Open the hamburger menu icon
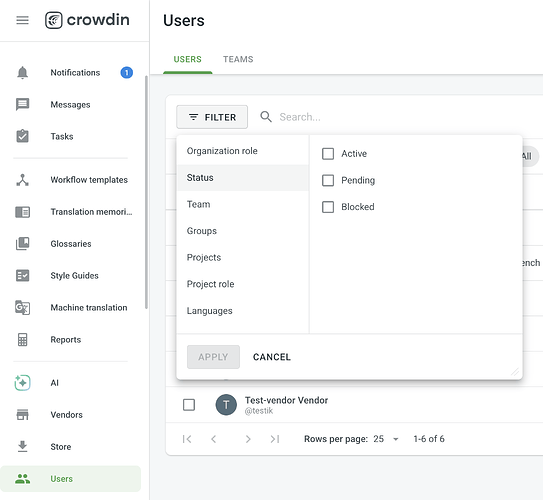Viewport: 543px width, 500px height. [23, 20]
